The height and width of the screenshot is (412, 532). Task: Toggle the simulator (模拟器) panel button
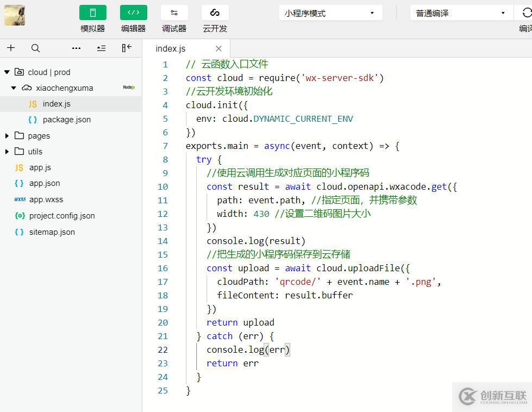click(92, 13)
